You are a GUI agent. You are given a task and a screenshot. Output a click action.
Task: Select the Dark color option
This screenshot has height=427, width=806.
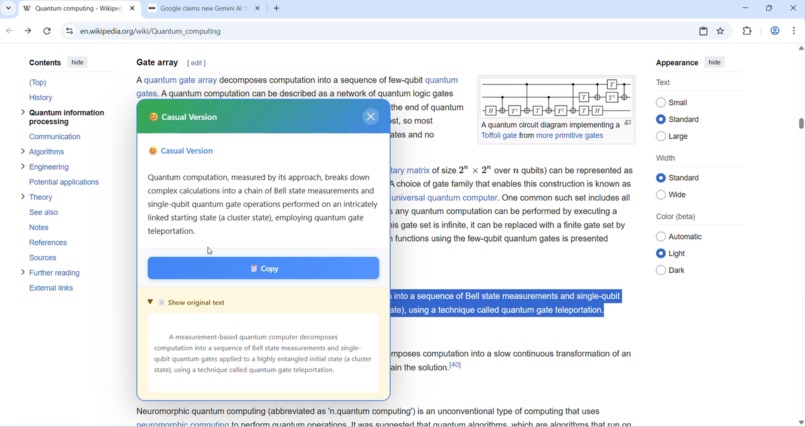click(661, 270)
